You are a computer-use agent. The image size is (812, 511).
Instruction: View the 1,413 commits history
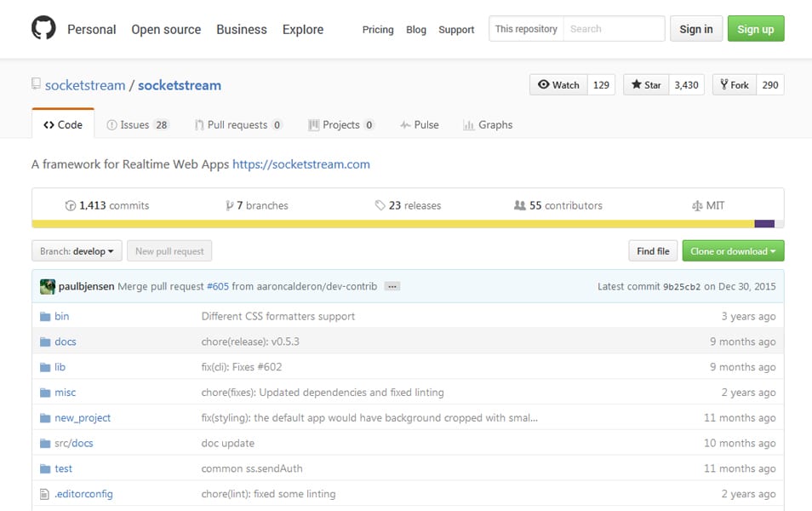click(107, 206)
